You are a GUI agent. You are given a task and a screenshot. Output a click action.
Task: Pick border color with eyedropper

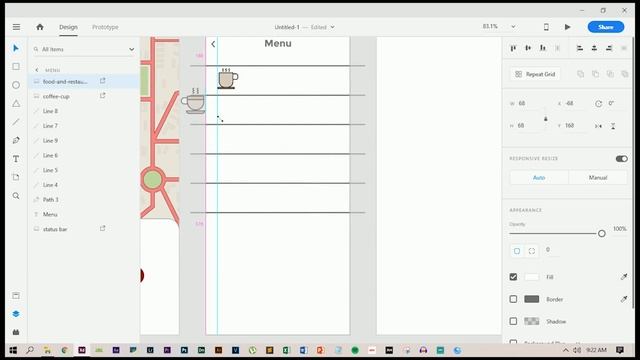coord(624,299)
